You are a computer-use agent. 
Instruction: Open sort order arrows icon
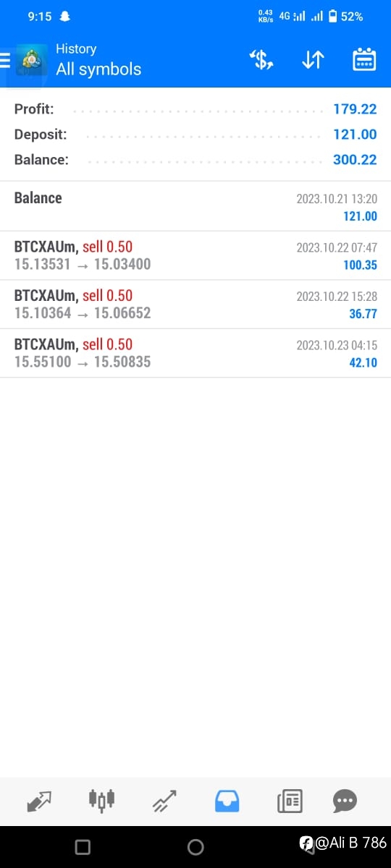(312, 60)
